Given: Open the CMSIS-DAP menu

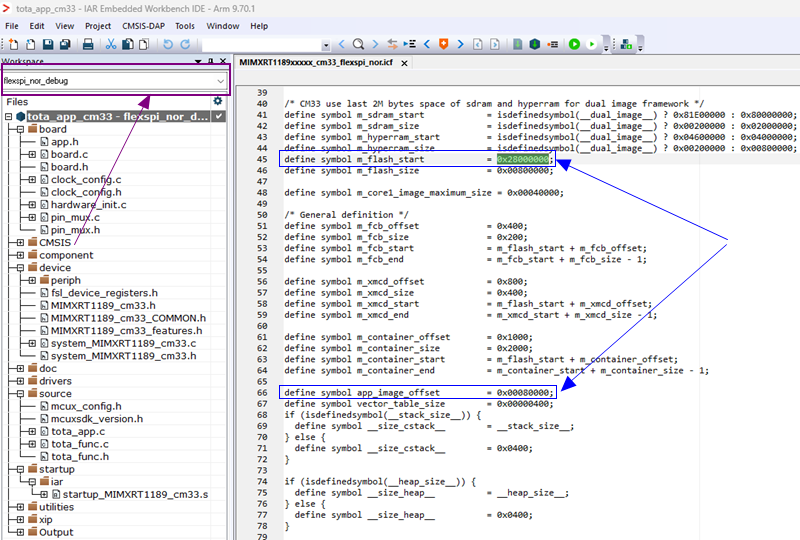Looking at the screenshot, I should [143, 25].
